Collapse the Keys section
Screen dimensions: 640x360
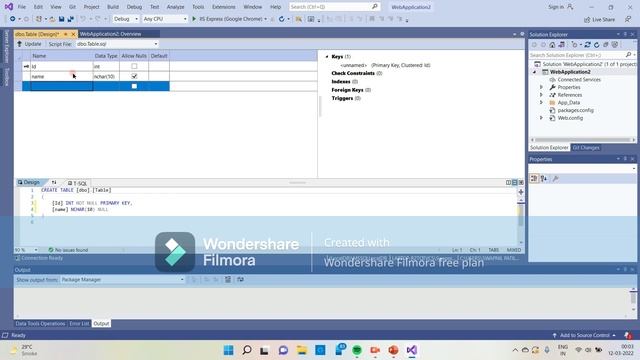click(327, 57)
